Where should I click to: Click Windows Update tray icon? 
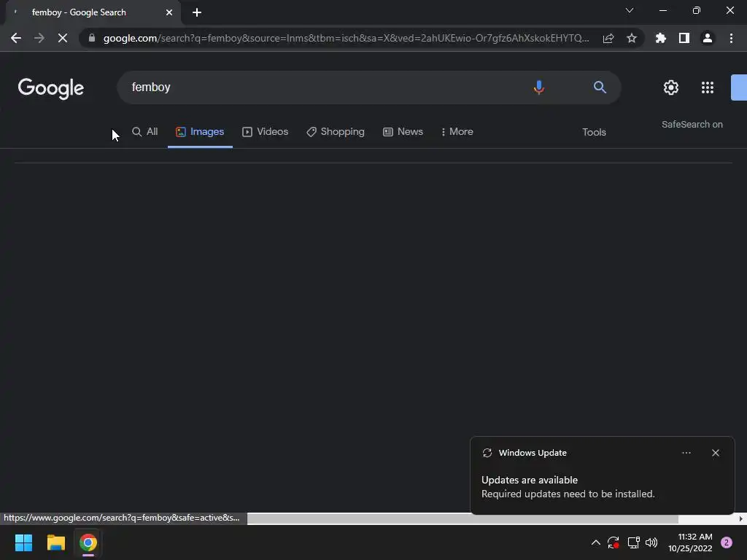pyautogui.click(x=613, y=542)
